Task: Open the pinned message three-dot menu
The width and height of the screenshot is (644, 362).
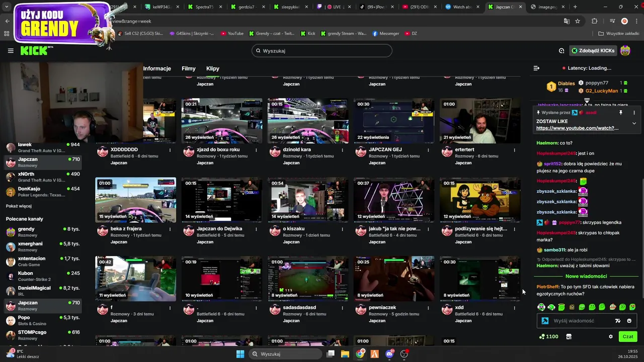Action: pos(634,113)
